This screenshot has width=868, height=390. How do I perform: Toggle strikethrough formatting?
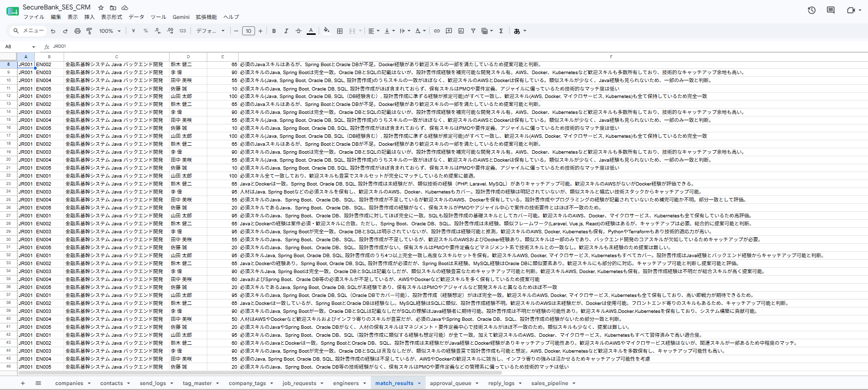click(298, 31)
